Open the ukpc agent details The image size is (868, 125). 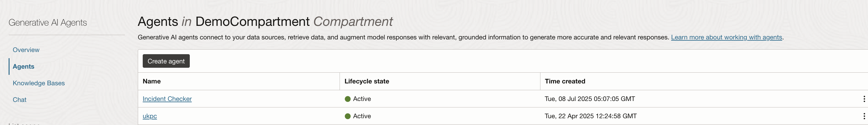149,116
